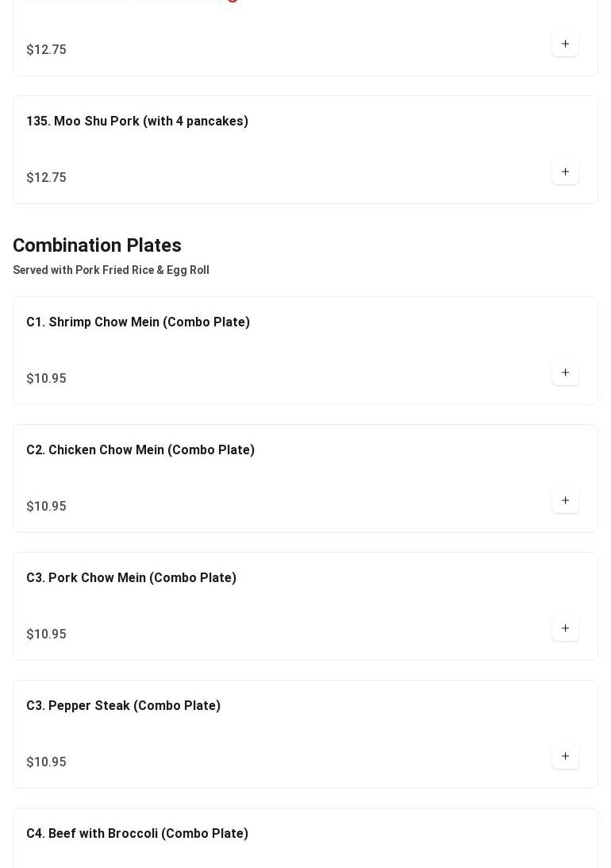Open the C2. Chicken Chow Mein title

(x=140, y=450)
